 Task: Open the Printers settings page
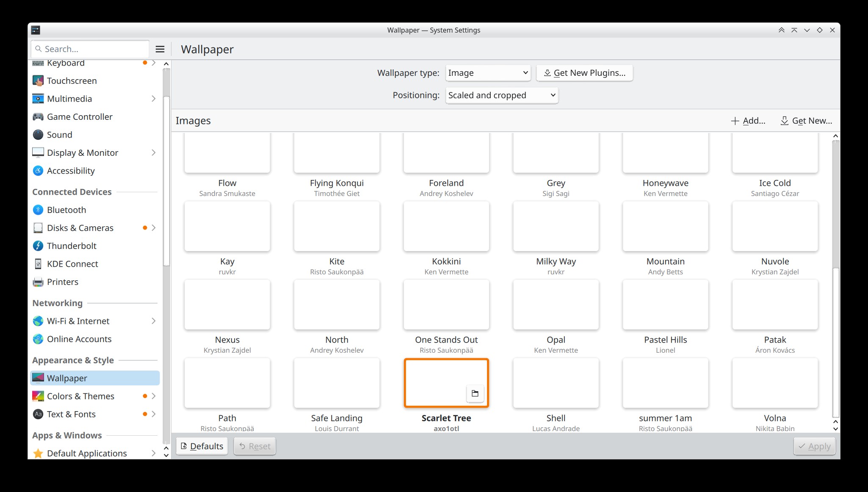click(x=95, y=282)
